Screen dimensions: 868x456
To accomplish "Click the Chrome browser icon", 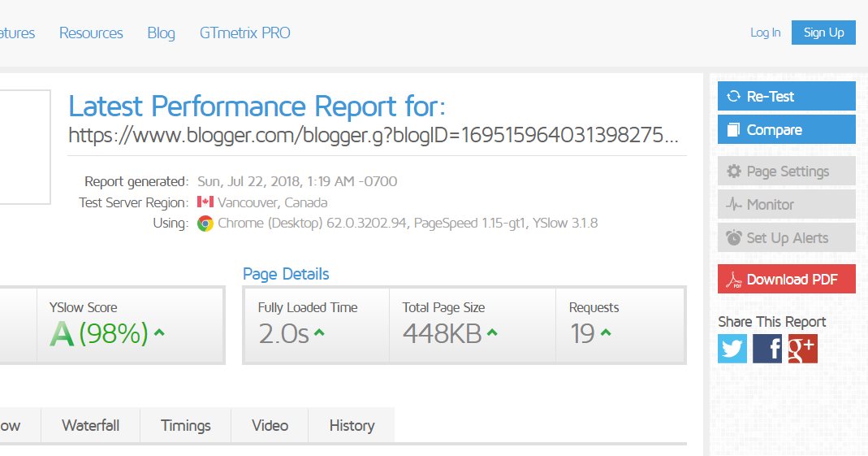I will coord(205,224).
